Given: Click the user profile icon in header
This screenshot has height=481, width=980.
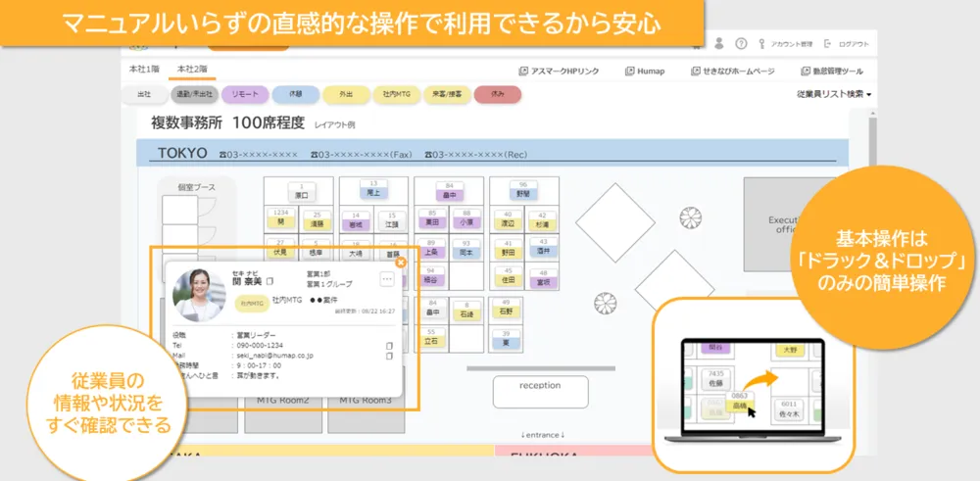Looking at the screenshot, I should [x=719, y=44].
